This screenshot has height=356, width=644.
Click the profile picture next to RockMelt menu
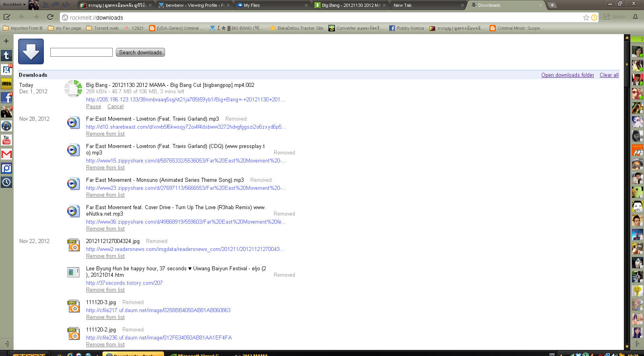(x=33, y=5)
